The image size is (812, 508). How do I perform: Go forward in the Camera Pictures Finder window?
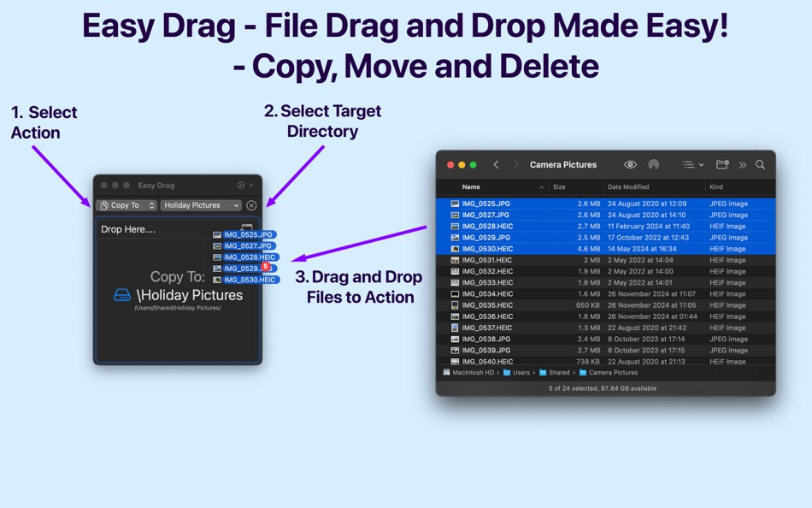tap(515, 164)
